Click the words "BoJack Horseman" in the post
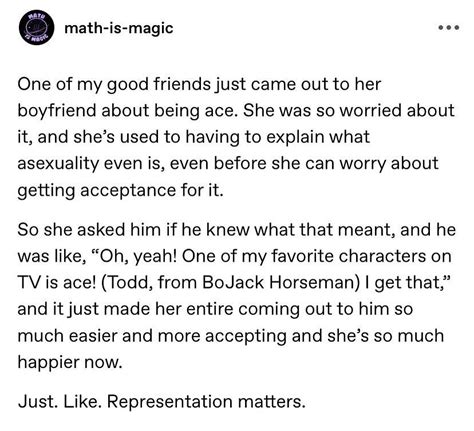The height and width of the screenshot is (431, 474). pos(280,282)
